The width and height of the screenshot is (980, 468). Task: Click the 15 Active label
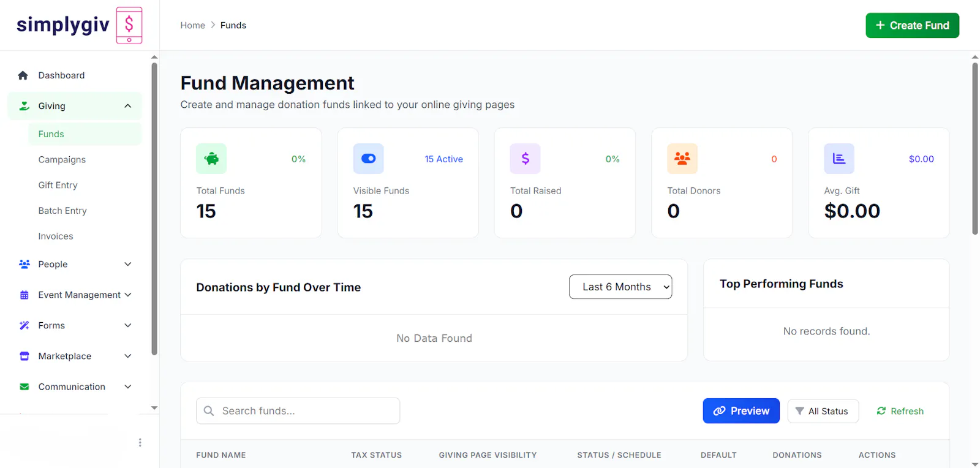pyautogui.click(x=444, y=159)
